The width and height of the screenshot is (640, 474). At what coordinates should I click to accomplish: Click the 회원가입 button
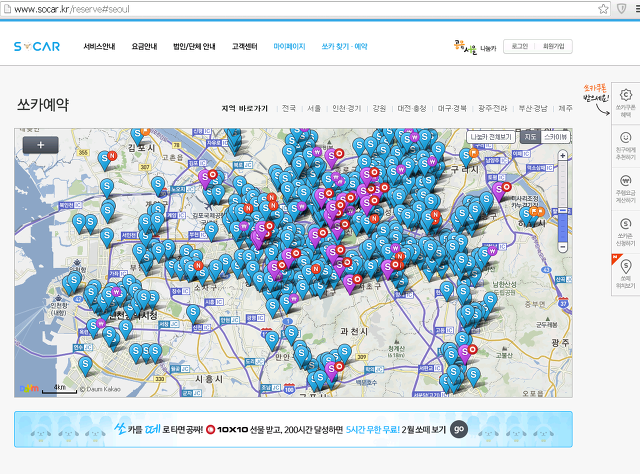click(x=553, y=47)
